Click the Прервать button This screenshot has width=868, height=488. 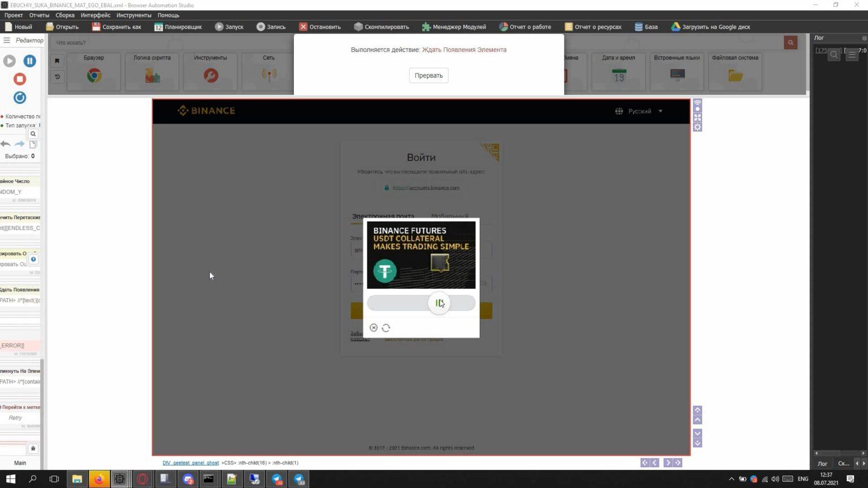pyautogui.click(x=428, y=75)
